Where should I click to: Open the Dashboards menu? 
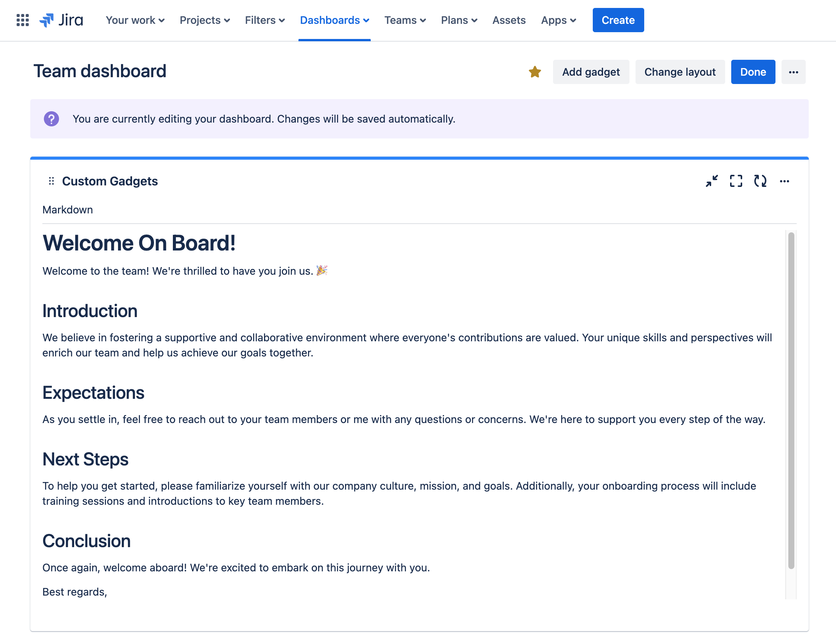[x=334, y=20]
